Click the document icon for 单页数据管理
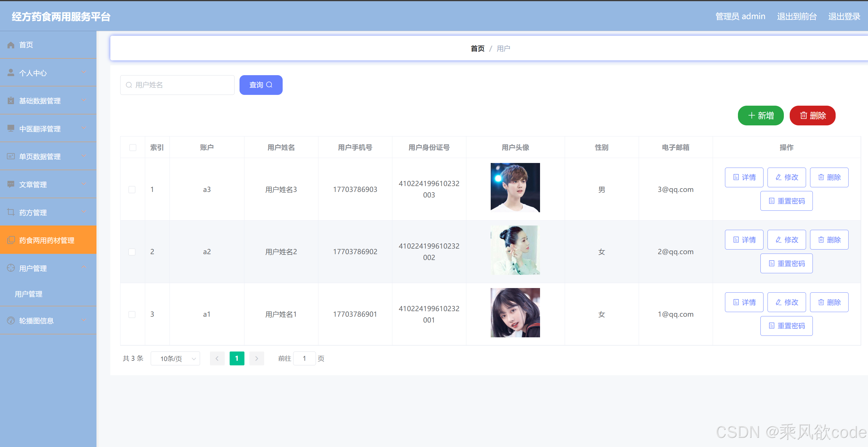 point(10,156)
